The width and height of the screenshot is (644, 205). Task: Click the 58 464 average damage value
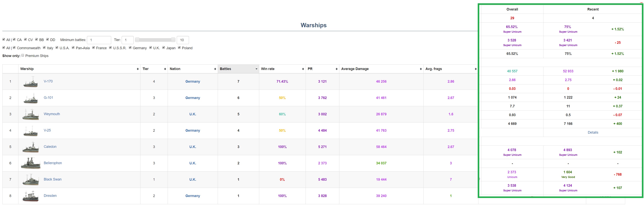point(381,147)
